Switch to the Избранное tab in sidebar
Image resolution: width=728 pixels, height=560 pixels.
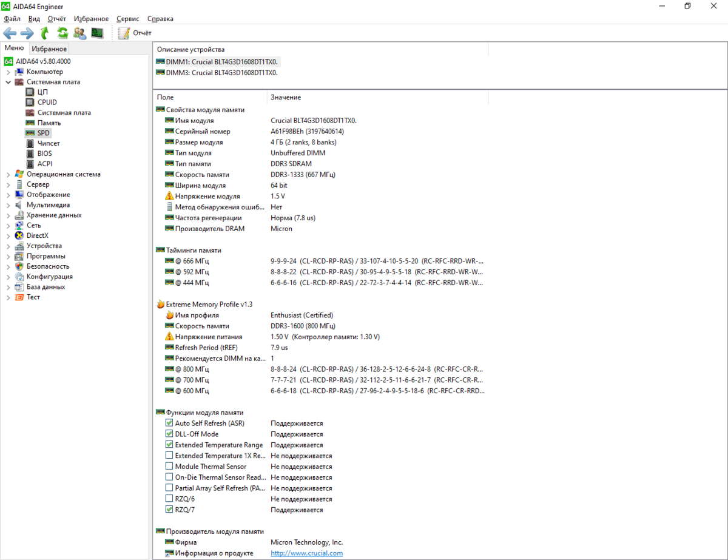click(x=49, y=49)
